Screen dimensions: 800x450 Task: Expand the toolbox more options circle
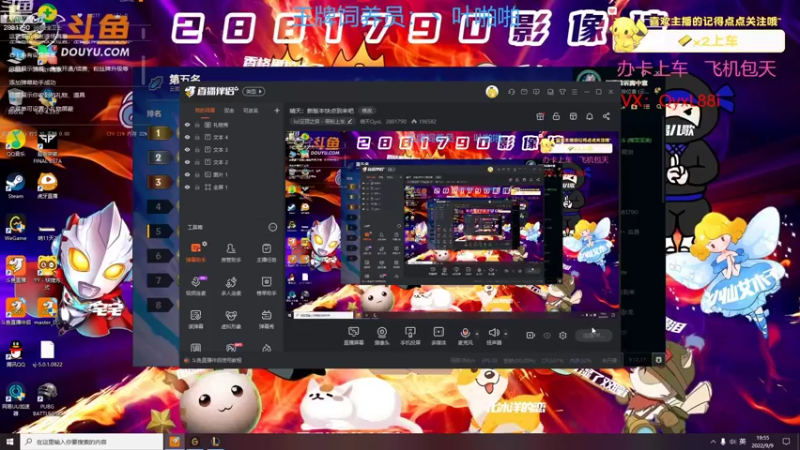[273, 227]
